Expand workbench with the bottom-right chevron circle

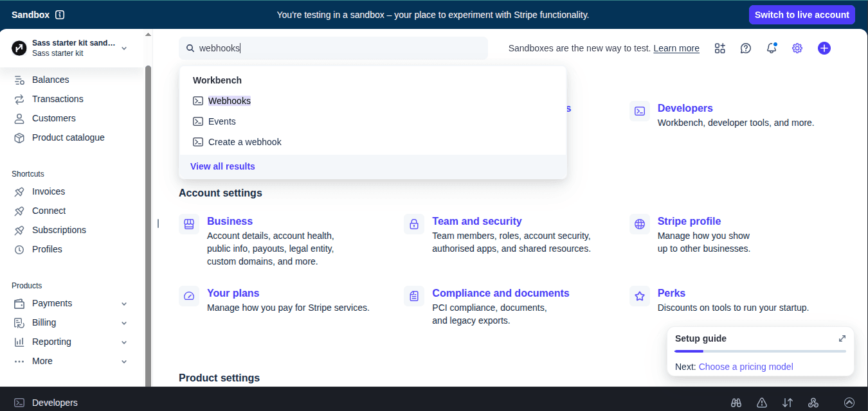[x=849, y=403]
